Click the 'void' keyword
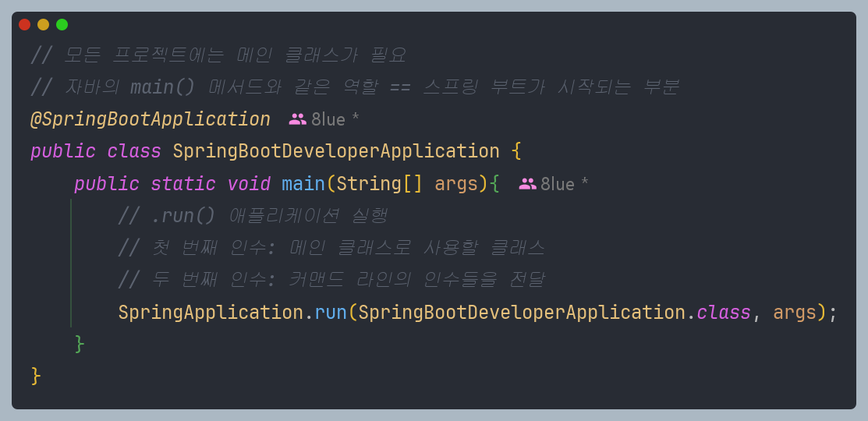The height and width of the screenshot is (421, 868). [249, 184]
